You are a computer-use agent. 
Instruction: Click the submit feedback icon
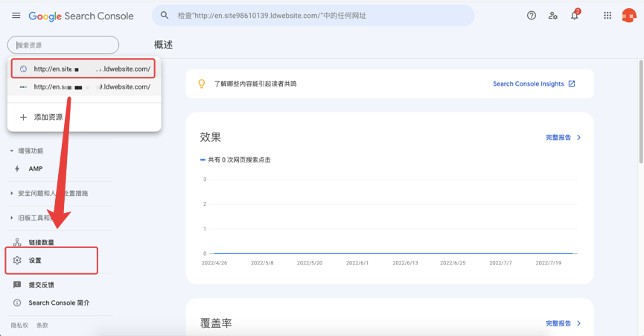17,285
